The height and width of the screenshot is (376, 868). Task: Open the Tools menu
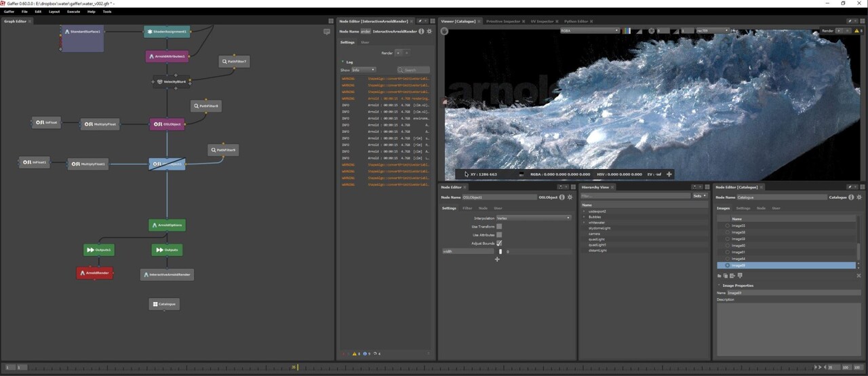coord(107,12)
